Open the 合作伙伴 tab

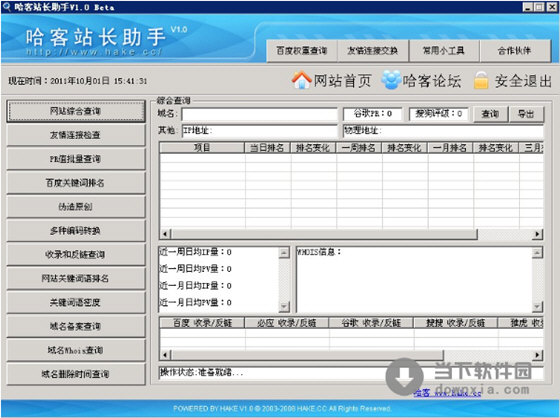(x=515, y=51)
